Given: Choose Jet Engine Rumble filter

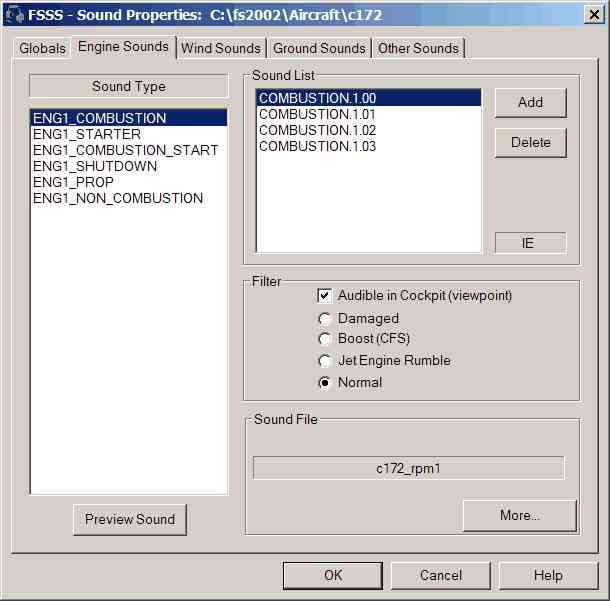Looking at the screenshot, I should 324,361.
